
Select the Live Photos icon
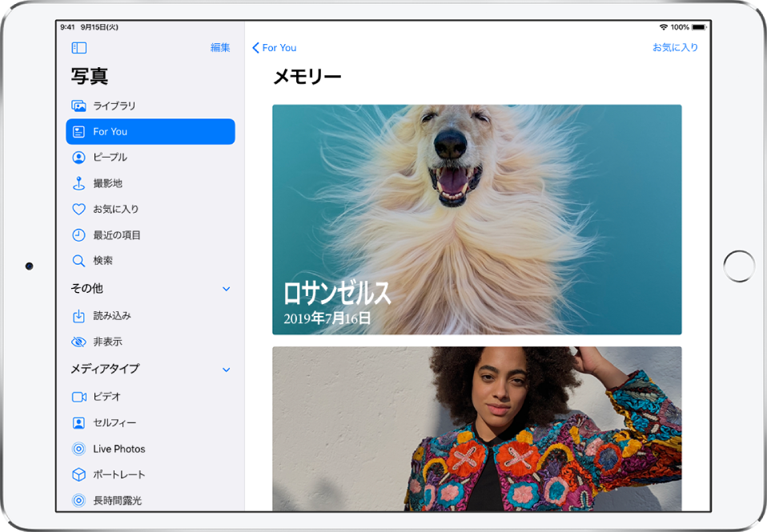coord(78,449)
